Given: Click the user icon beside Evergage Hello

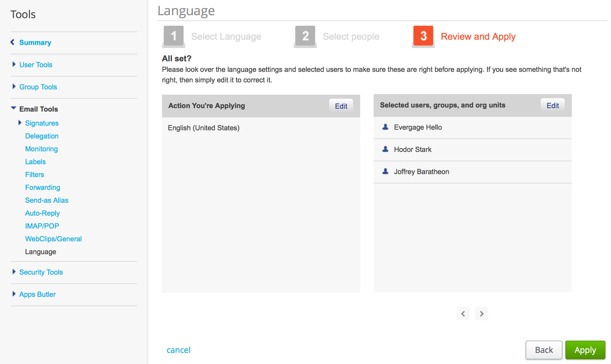Looking at the screenshot, I should pyautogui.click(x=385, y=127).
